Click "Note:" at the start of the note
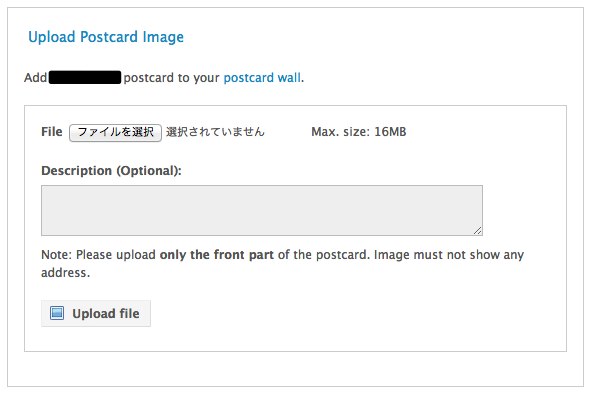Image resolution: width=591 pixels, height=393 pixels. pos(56,255)
